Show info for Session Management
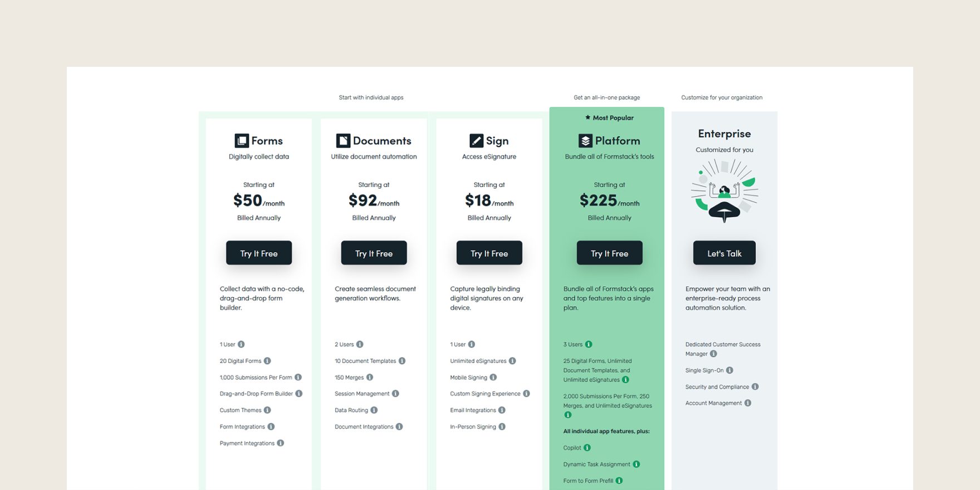This screenshot has height=490, width=980. [x=395, y=394]
